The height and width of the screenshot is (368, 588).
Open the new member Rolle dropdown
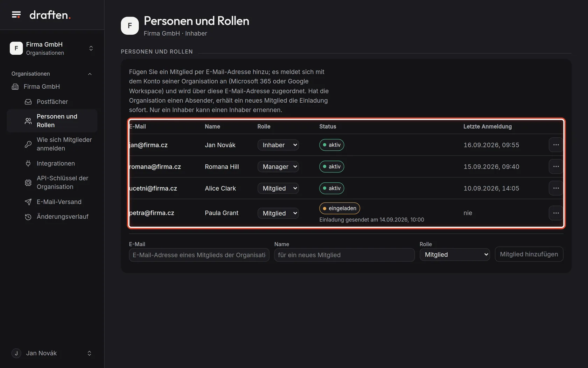[x=455, y=254]
